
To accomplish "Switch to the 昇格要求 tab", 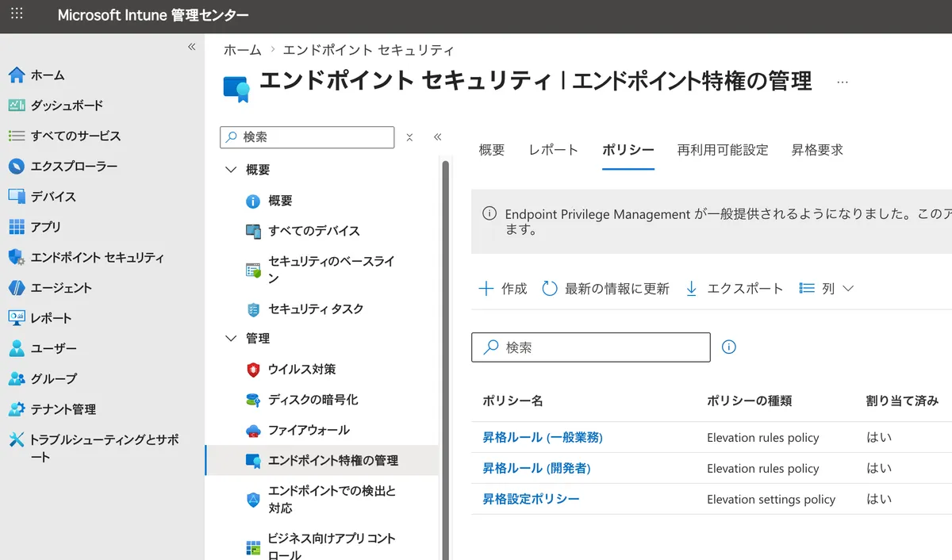I will [x=816, y=150].
